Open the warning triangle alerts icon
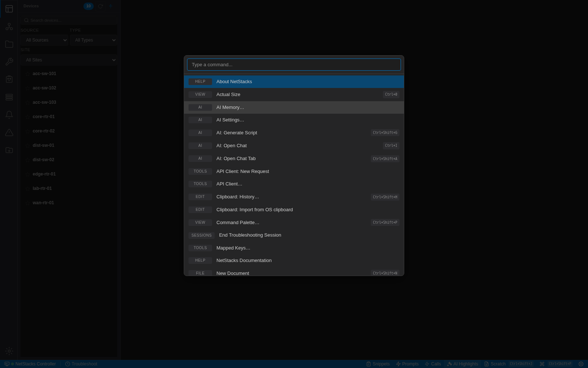This screenshot has width=588, height=368. [x=9, y=132]
